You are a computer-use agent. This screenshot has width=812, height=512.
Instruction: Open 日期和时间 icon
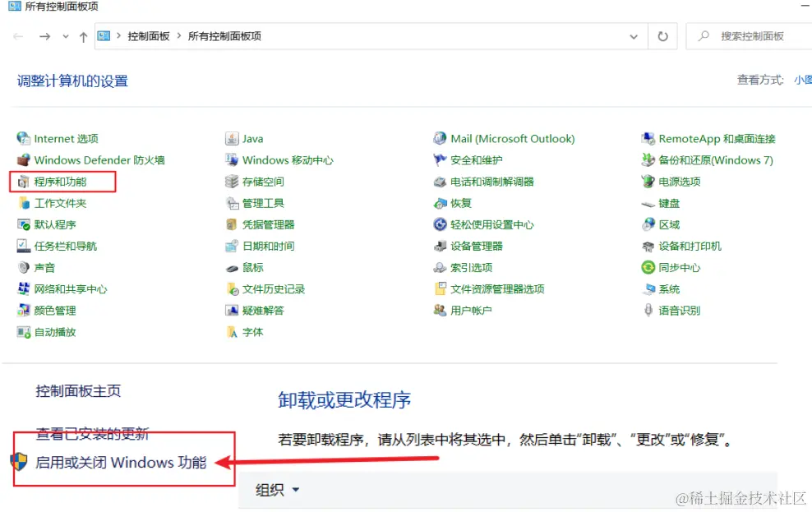coord(232,246)
